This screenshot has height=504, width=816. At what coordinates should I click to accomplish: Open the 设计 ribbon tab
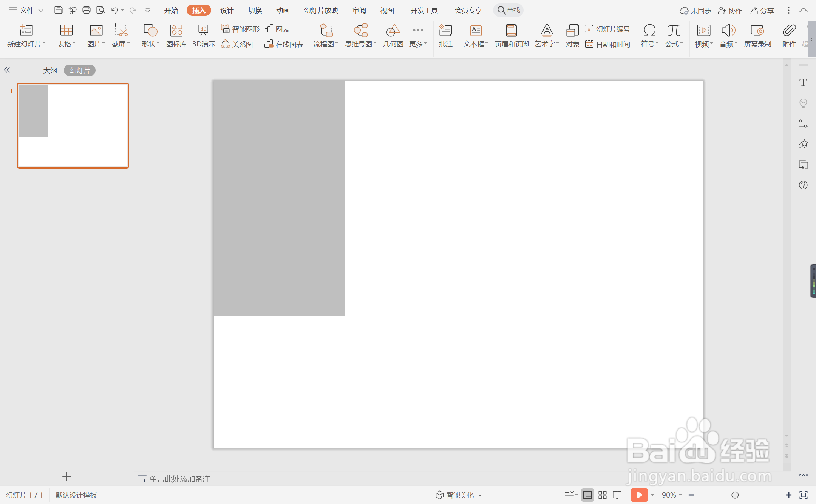pos(227,11)
